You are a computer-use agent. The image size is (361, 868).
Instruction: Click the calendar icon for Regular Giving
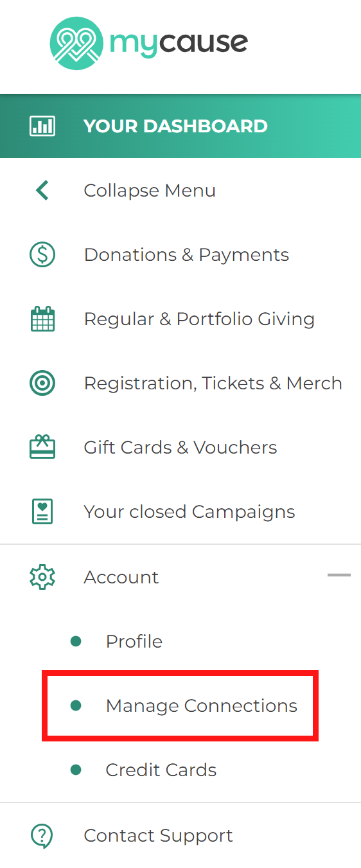coord(42,319)
